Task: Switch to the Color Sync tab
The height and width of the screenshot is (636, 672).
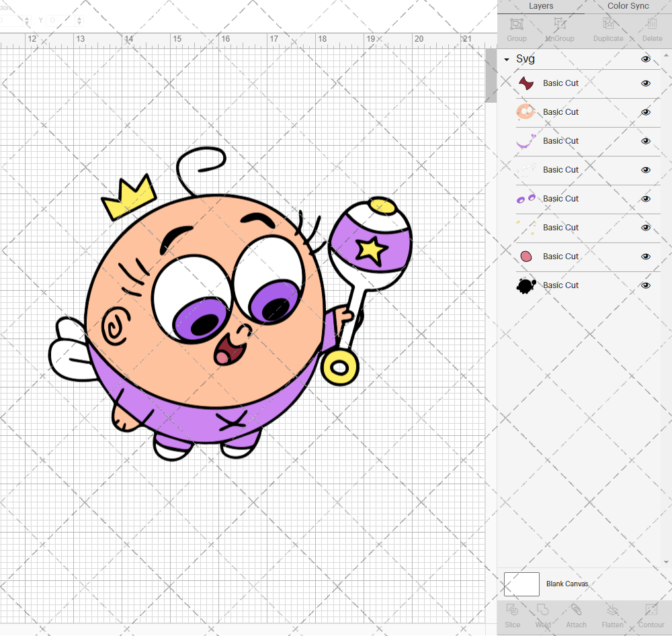Action: click(628, 6)
